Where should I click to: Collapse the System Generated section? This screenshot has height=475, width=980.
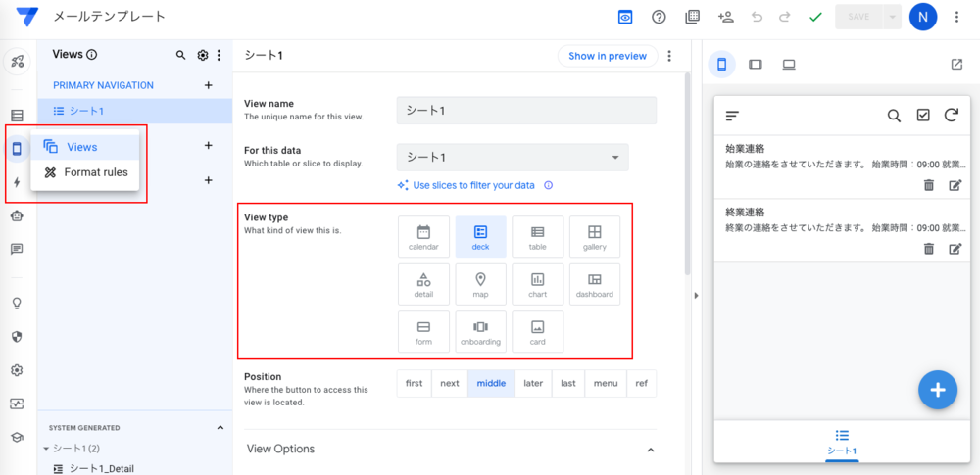coord(220,428)
